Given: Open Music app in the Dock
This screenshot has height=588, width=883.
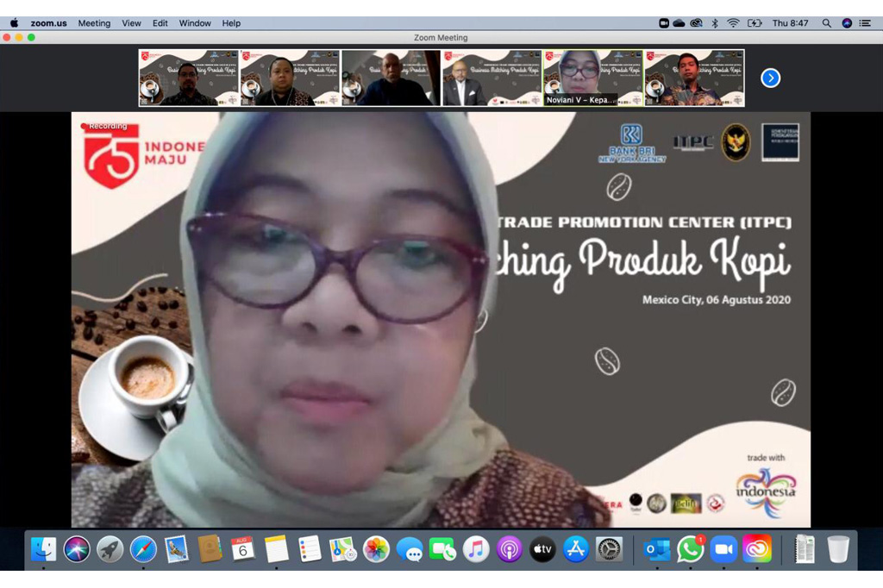Looking at the screenshot, I should [x=476, y=549].
